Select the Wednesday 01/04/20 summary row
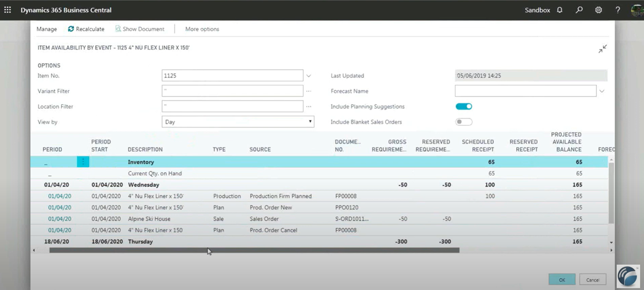This screenshot has width=644, height=290. click(x=319, y=185)
